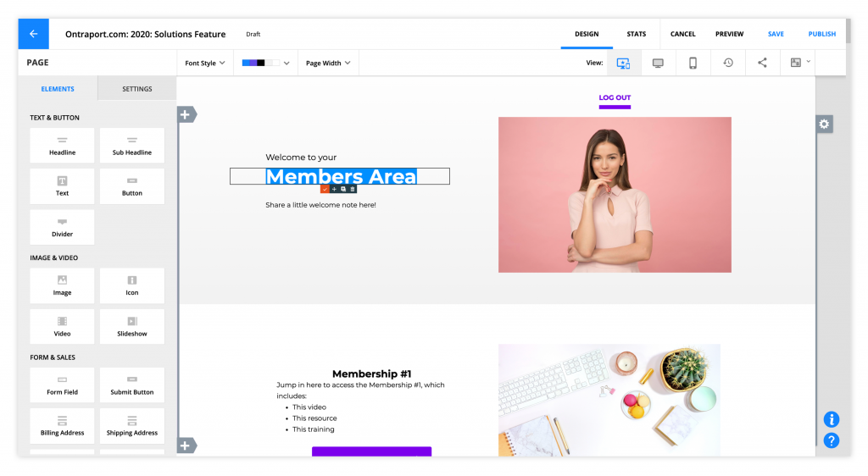Click the blue back arrow button
Screen dimensions: 868x476
33,35
